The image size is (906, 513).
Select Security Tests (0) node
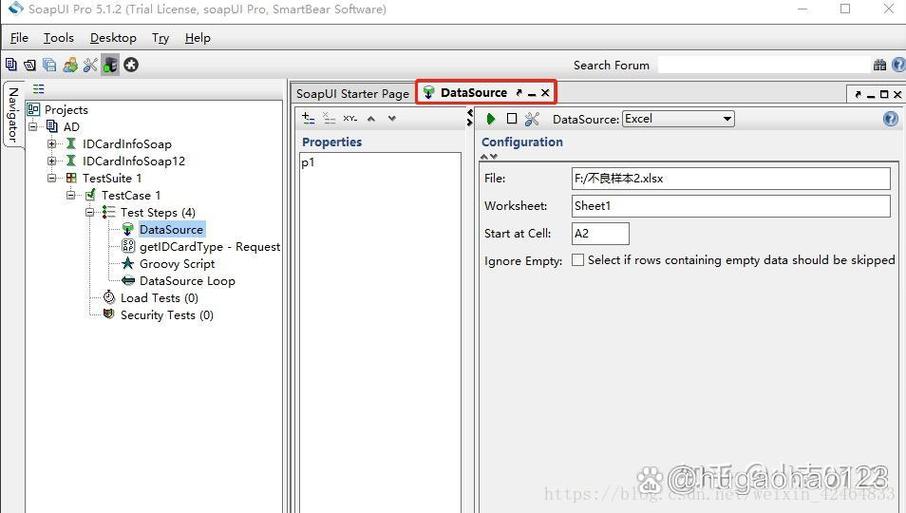coord(166,315)
